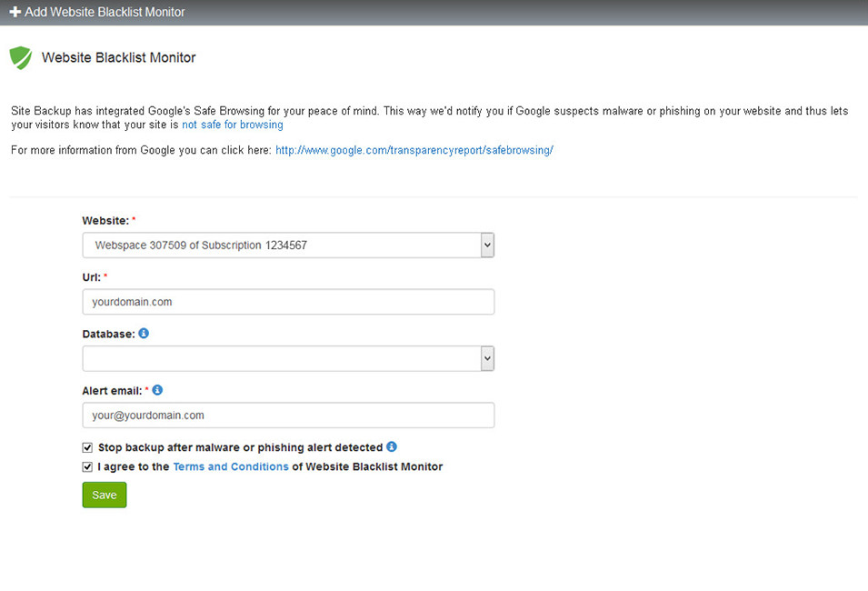Image resolution: width=868 pixels, height=591 pixels.
Task: Click the Website Blacklist Monitor page heading
Action: [119, 57]
